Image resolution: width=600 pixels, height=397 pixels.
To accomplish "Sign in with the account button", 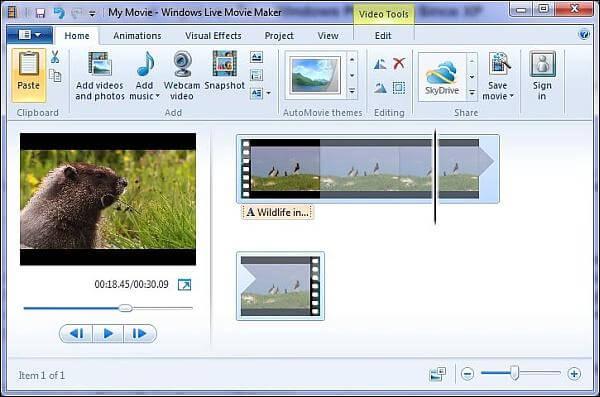I will (x=542, y=76).
